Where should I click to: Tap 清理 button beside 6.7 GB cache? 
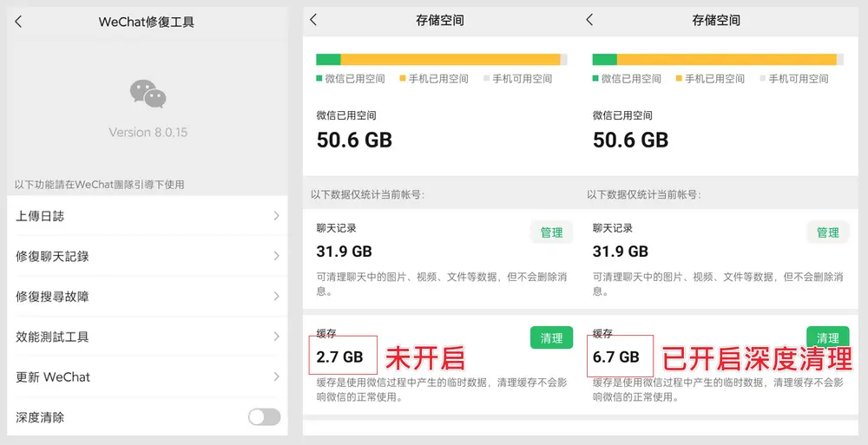tap(827, 338)
